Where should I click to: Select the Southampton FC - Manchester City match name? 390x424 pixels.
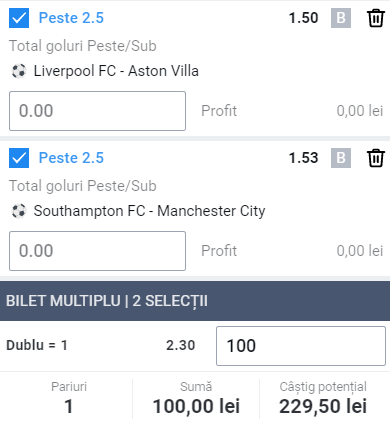[149, 211]
